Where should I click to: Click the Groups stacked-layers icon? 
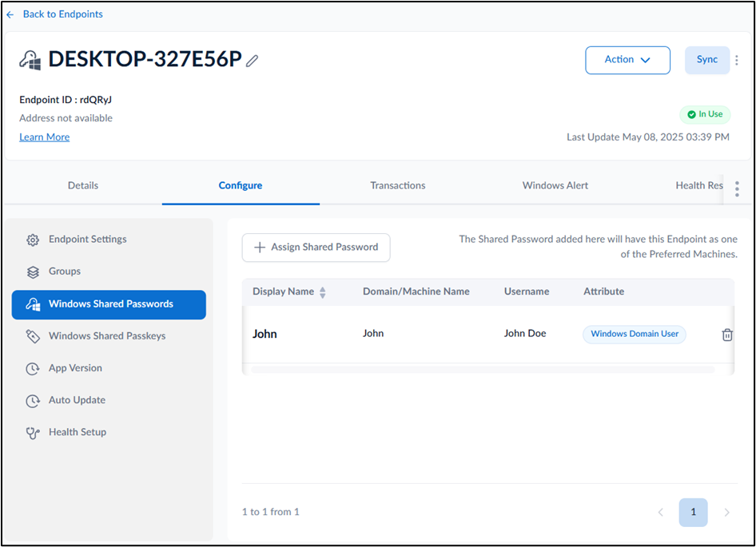tap(33, 272)
